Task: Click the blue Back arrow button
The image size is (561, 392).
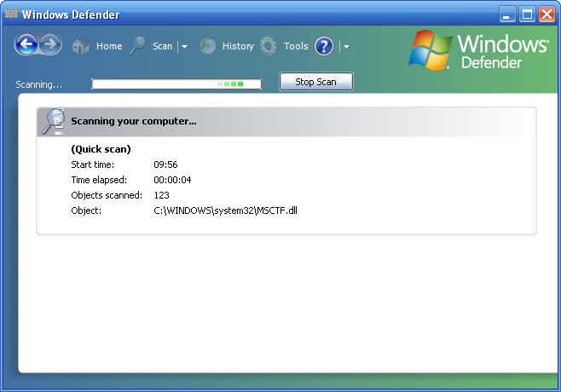Action: click(26, 44)
